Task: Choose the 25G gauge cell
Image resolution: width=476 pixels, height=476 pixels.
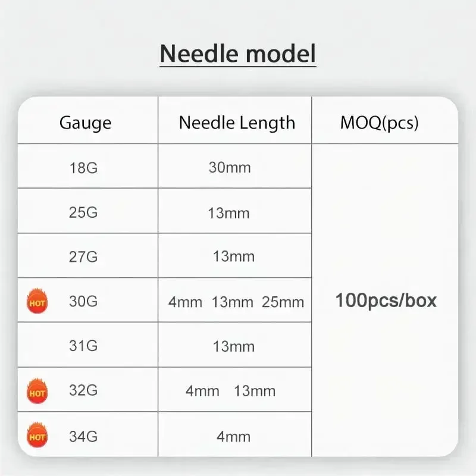Action: [83, 212]
